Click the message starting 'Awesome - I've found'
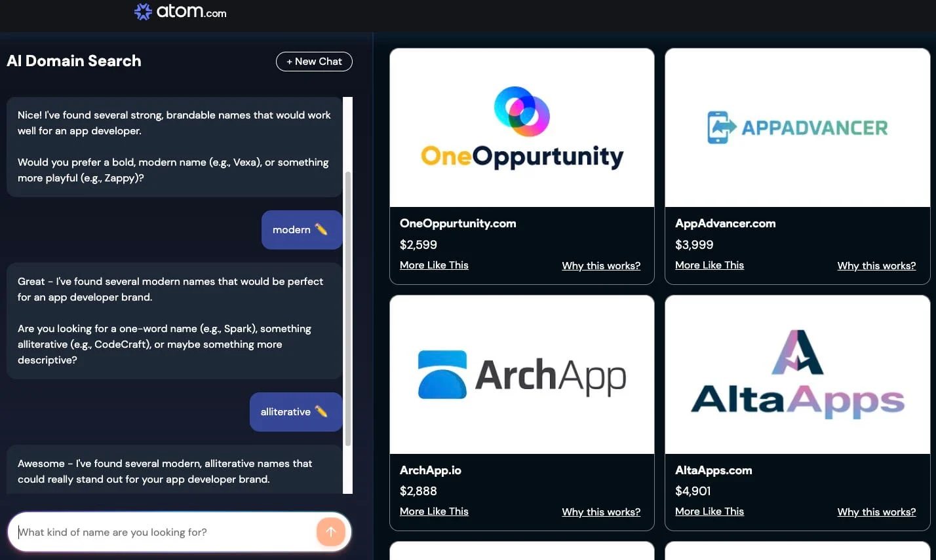The image size is (936, 560). (174, 470)
